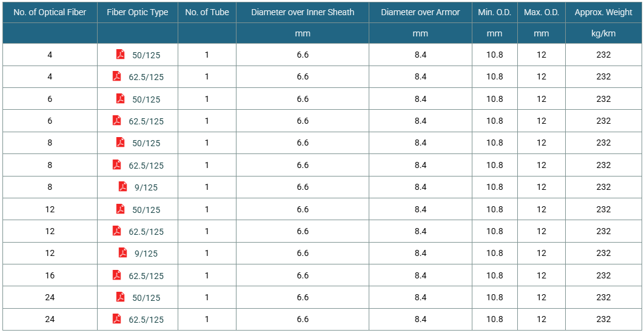Click the Approx. Weight column header

click(x=603, y=12)
